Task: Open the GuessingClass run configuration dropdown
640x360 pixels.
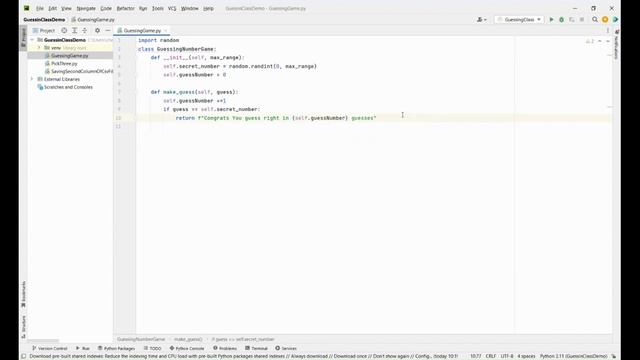Action: pyautogui.click(x=519, y=20)
